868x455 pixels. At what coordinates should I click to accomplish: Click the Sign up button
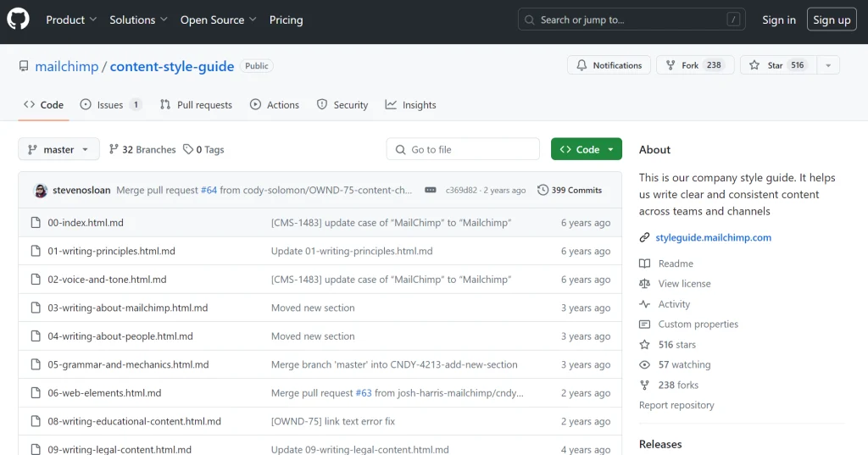[832, 19]
